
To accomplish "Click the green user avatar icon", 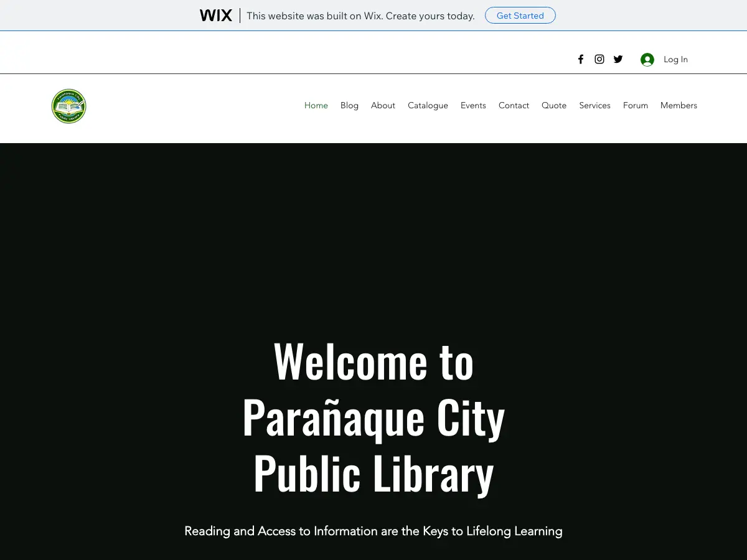I will 647,60.
